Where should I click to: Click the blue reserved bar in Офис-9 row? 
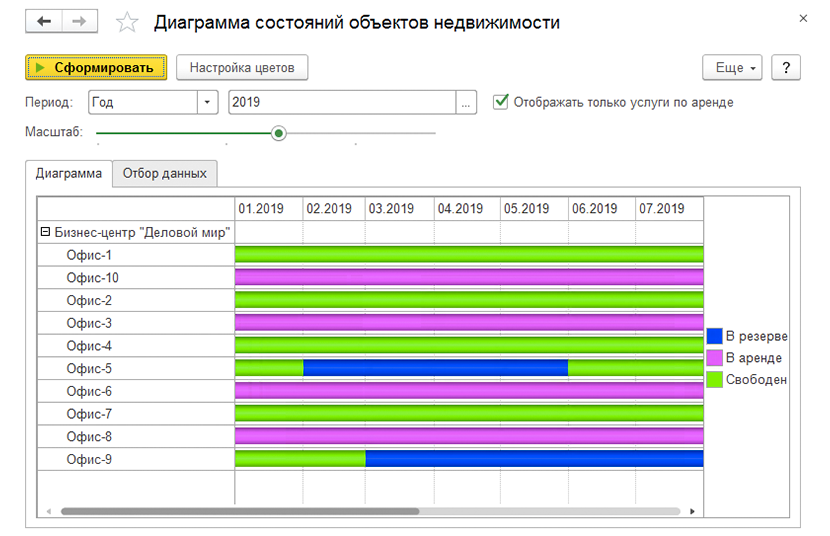[x=535, y=459]
